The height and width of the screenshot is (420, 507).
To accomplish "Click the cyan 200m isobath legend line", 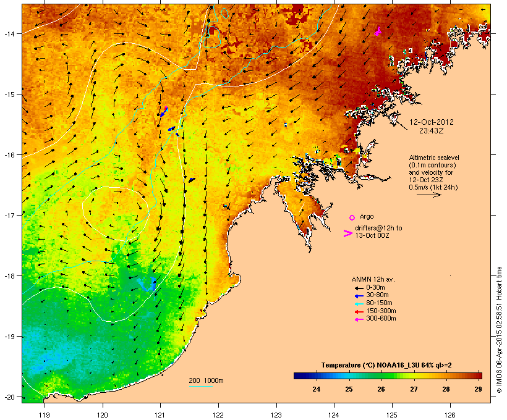I will point(200,386).
